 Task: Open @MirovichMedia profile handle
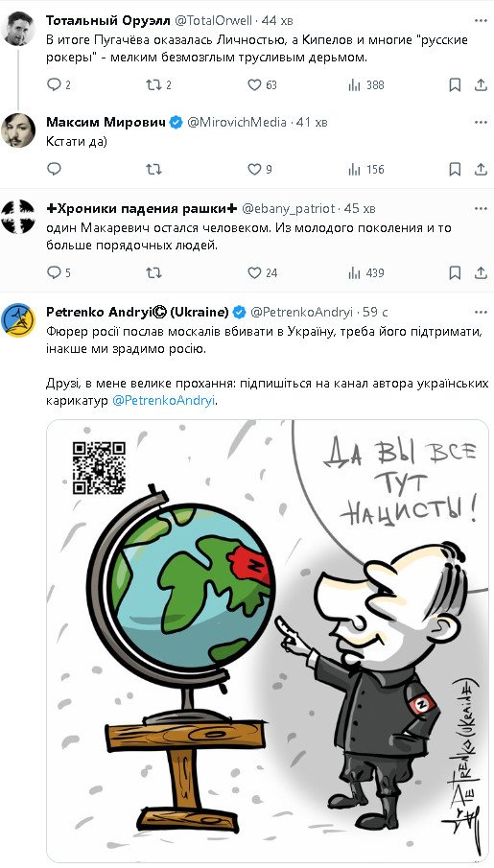point(237,123)
